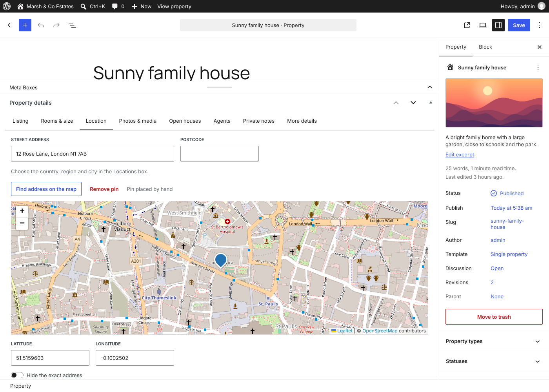The width and height of the screenshot is (549, 392).
Task: Change the Published status
Action: pos(507,193)
